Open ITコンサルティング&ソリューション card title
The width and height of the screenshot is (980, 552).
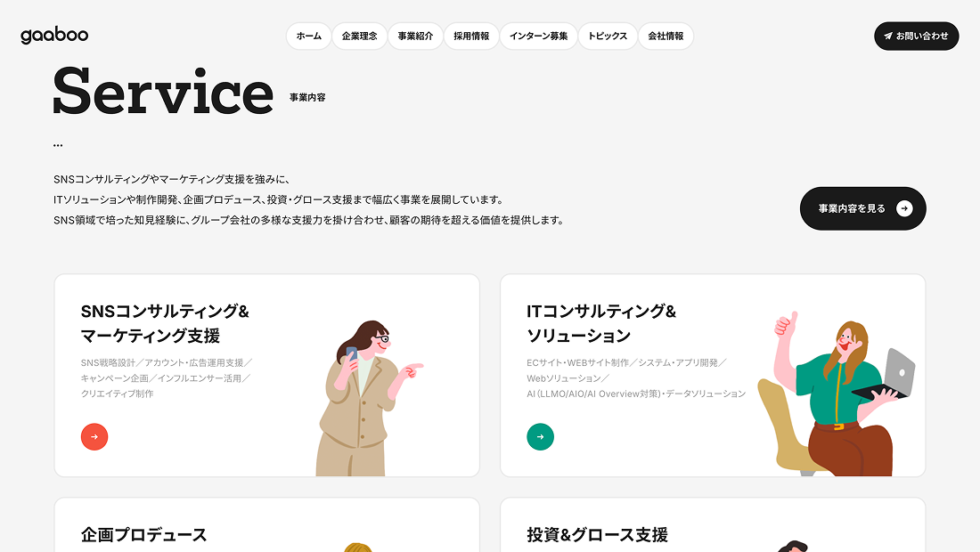(601, 323)
